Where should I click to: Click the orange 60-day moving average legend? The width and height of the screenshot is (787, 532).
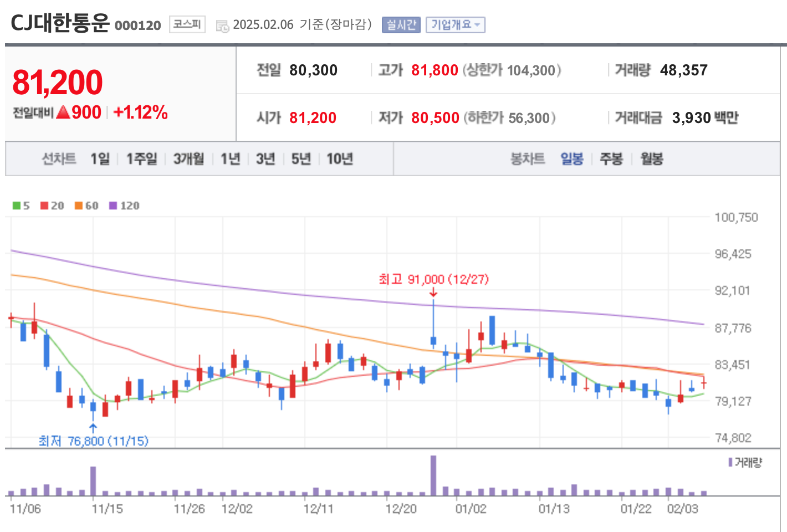point(86,206)
